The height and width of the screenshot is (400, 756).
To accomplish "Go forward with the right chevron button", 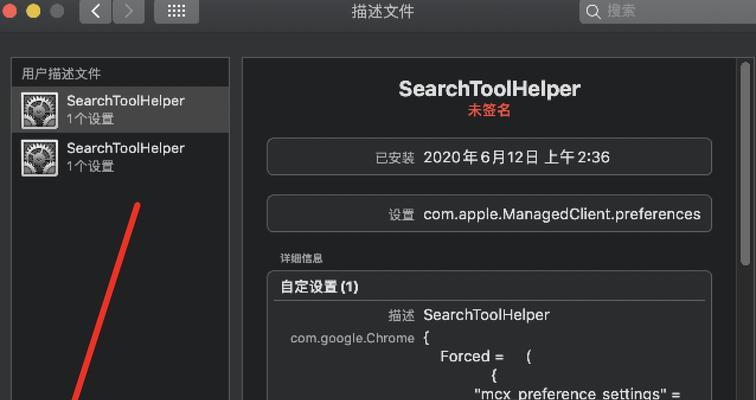I will [128, 12].
